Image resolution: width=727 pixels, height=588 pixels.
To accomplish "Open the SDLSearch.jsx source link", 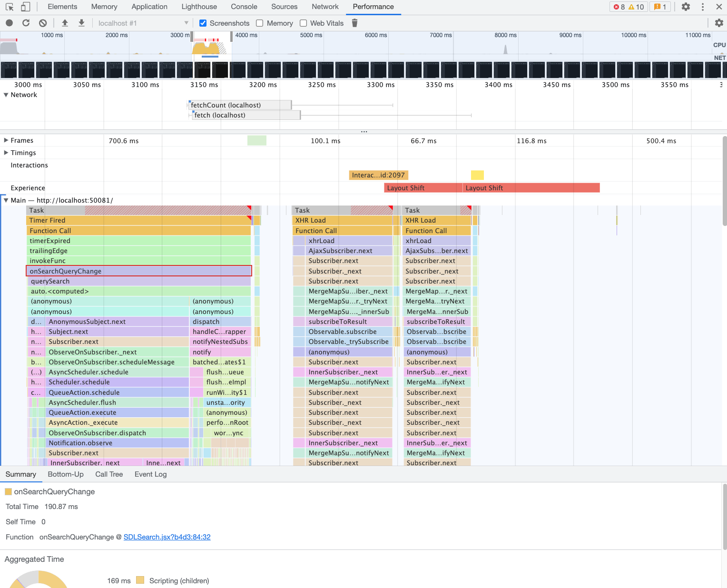I will [167, 537].
